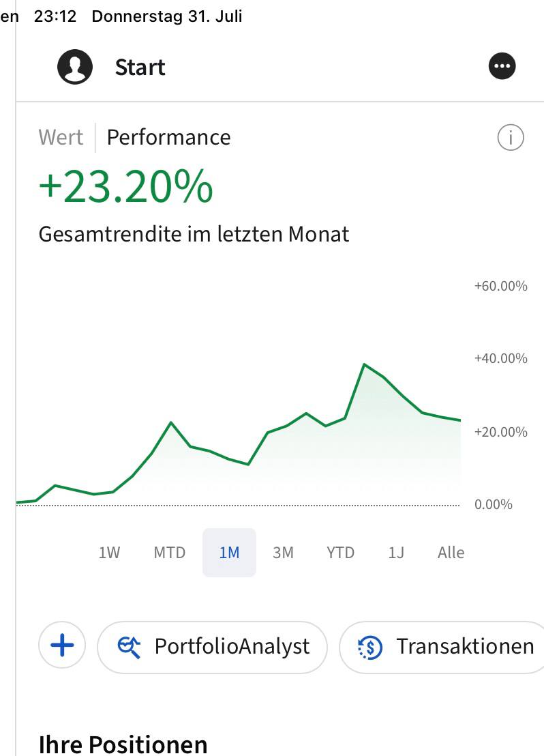Viewport: 544px width, 756px height.
Task: Tap the performance info icon
Action: coord(511,138)
